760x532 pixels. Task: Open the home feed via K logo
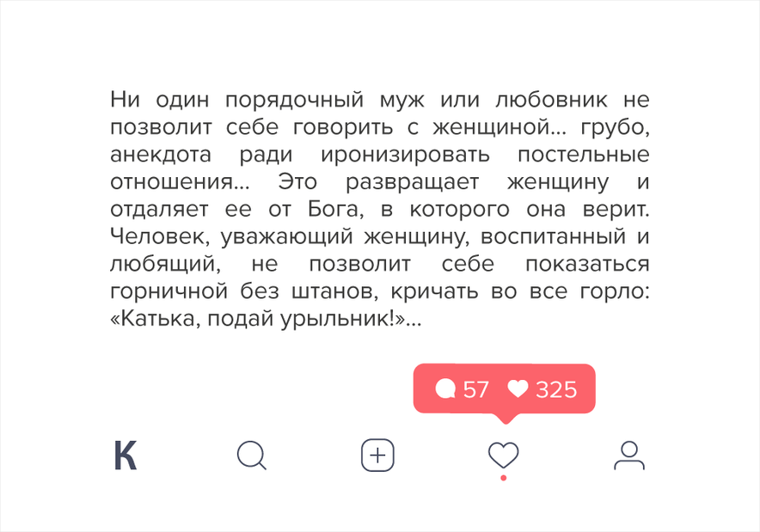(x=126, y=456)
